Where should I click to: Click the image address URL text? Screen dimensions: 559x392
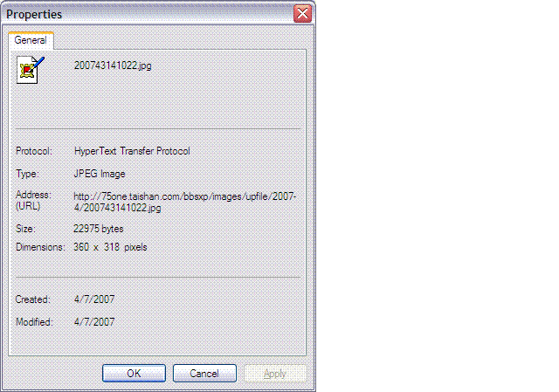coord(185,202)
